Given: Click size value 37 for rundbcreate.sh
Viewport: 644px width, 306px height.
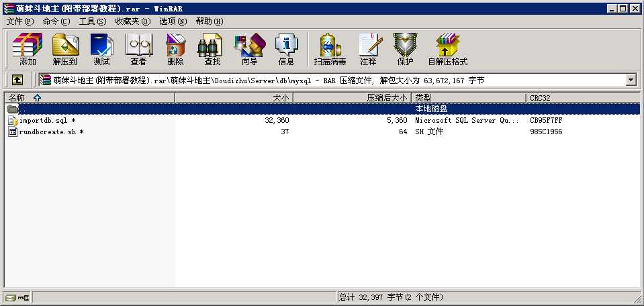Looking at the screenshot, I should (x=285, y=132).
